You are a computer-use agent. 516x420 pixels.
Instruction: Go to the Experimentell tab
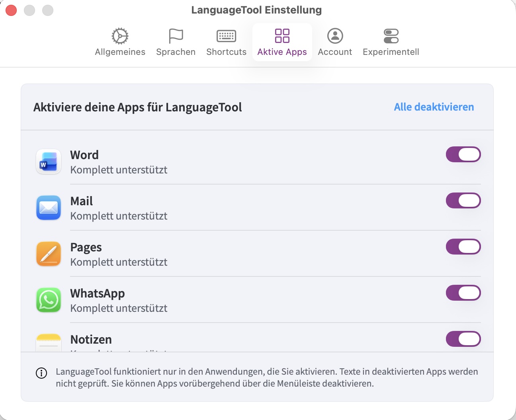[391, 42]
